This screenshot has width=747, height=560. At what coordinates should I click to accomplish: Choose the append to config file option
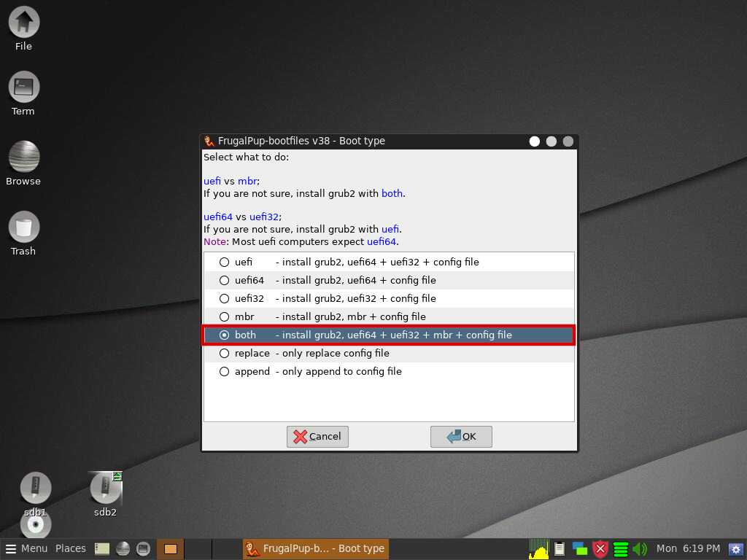point(225,371)
